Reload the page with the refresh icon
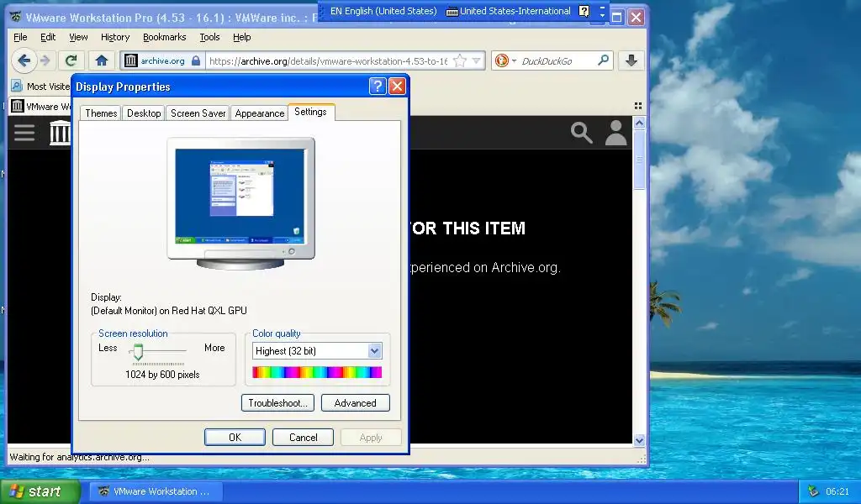Viewport: 861px width, 504px height. [71, 60]
